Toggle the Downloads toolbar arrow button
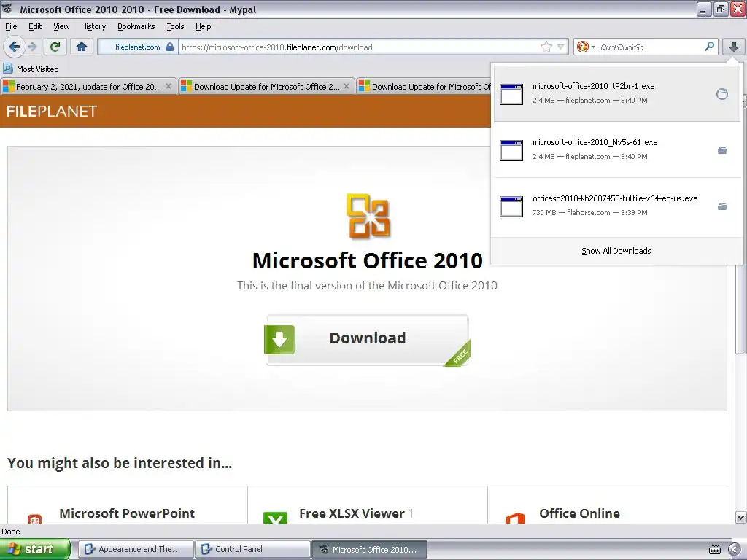The width and height of the screenshot is (747, 560). (x=734, y=47)
